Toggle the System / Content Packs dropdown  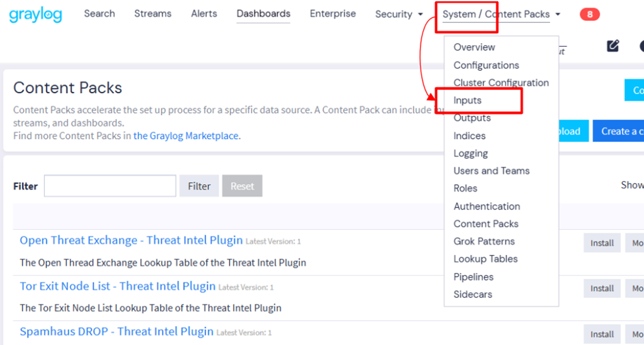coord(501,14)
